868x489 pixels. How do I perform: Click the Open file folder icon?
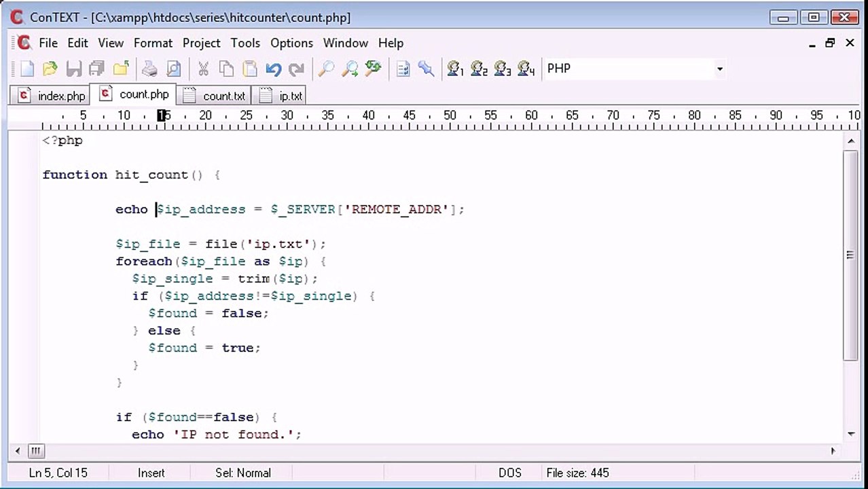pos(50,69)
